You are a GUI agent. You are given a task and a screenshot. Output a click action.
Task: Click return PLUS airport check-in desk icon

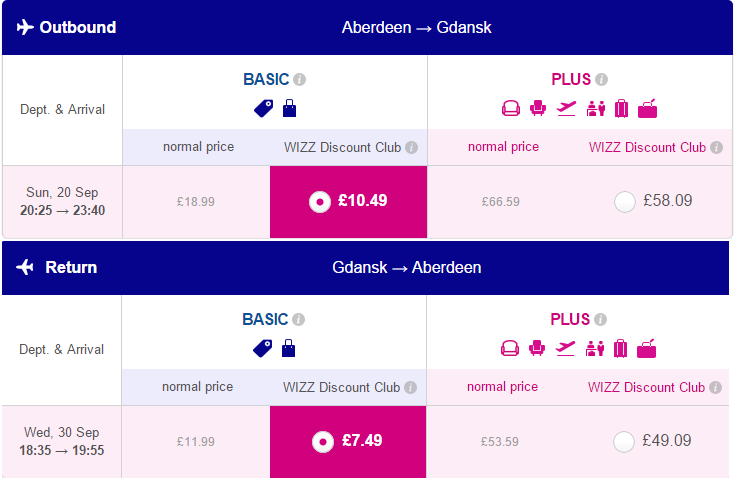point(595,349)
